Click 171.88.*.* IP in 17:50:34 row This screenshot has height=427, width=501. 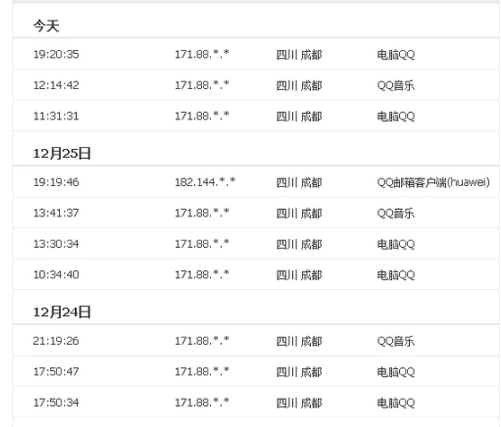tap(202, 402)
